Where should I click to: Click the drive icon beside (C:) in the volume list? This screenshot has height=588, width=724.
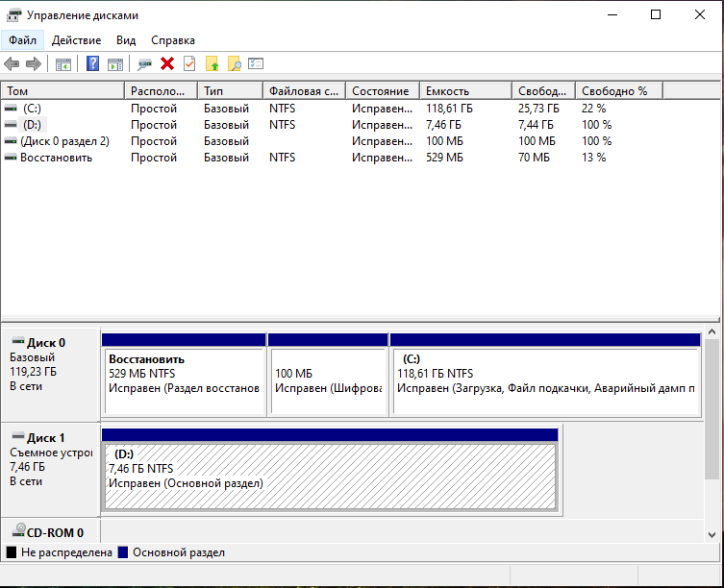tap(11, 109)
